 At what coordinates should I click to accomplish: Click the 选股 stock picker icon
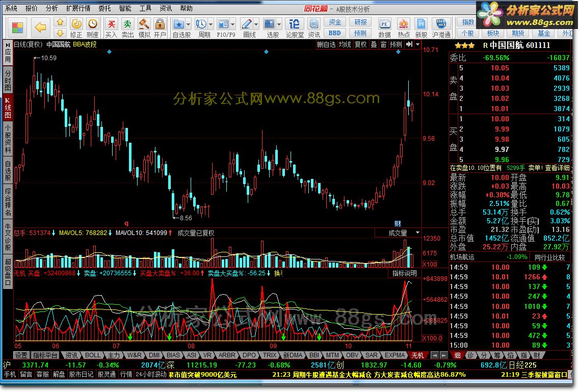[x=270, y=24]
